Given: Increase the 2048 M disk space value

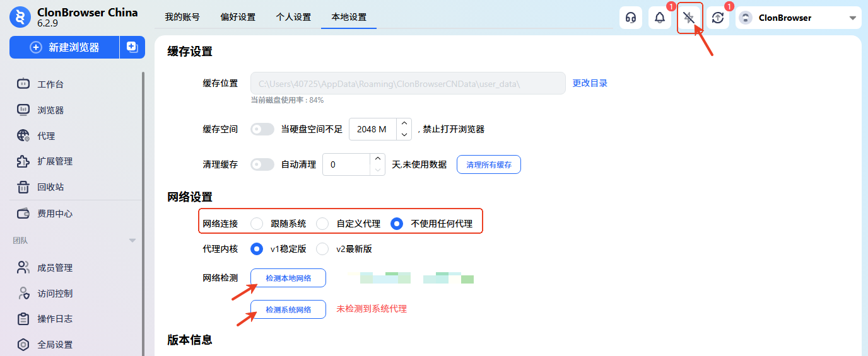Looking at the screenshot, I should coord(404,123).
